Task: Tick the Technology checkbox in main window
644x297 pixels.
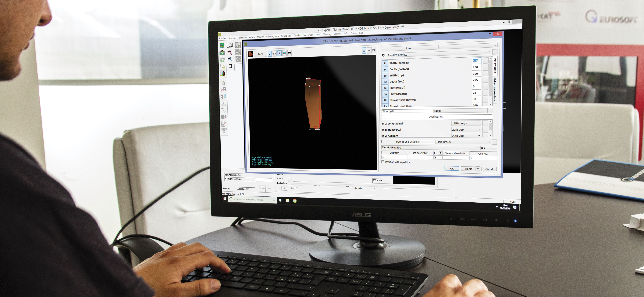Action: coord(289,183)
